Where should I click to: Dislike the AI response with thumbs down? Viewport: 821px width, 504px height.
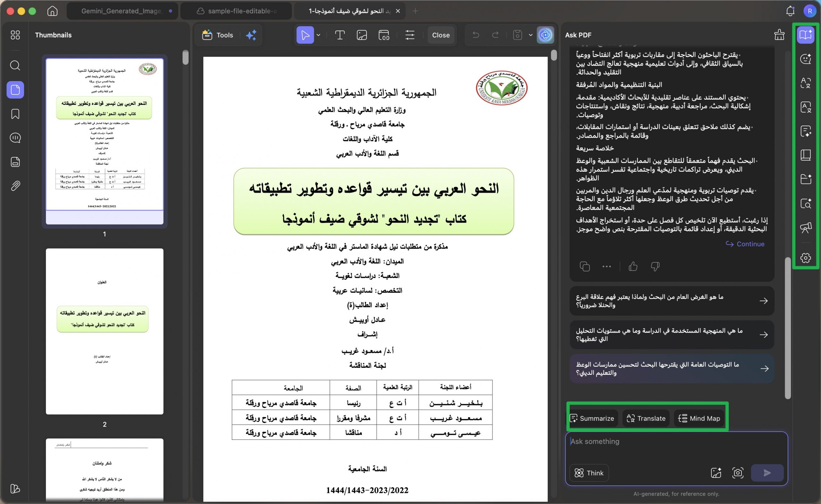[655, 266]
